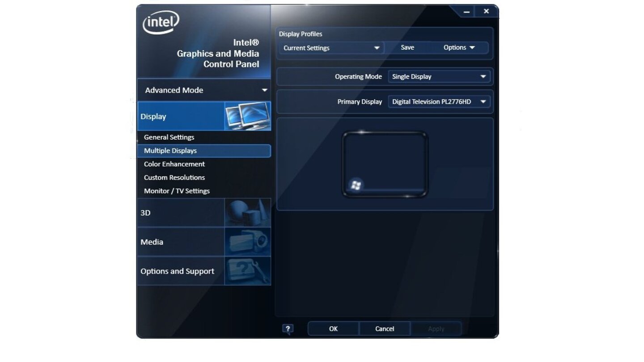
Task: Go to Custom Resolutions
Action: pos(174,177)
